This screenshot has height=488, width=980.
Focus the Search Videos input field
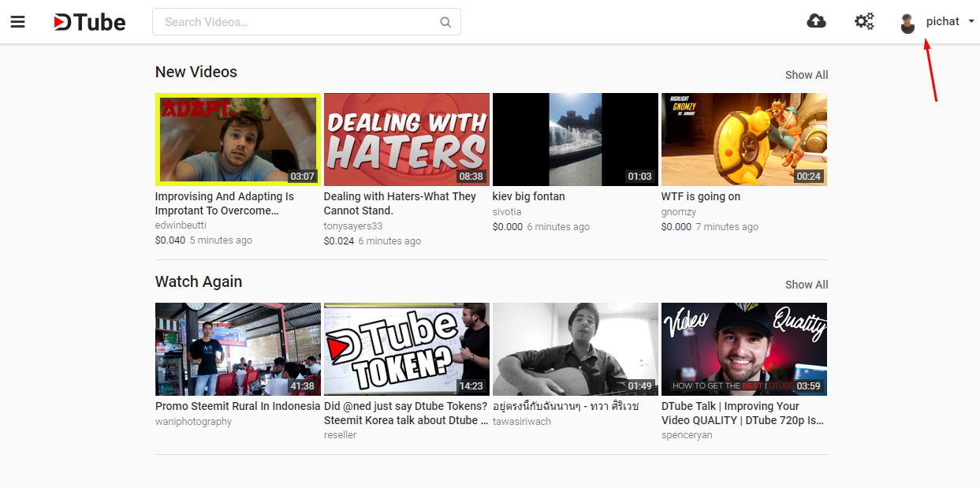click(x=307, y=22)
